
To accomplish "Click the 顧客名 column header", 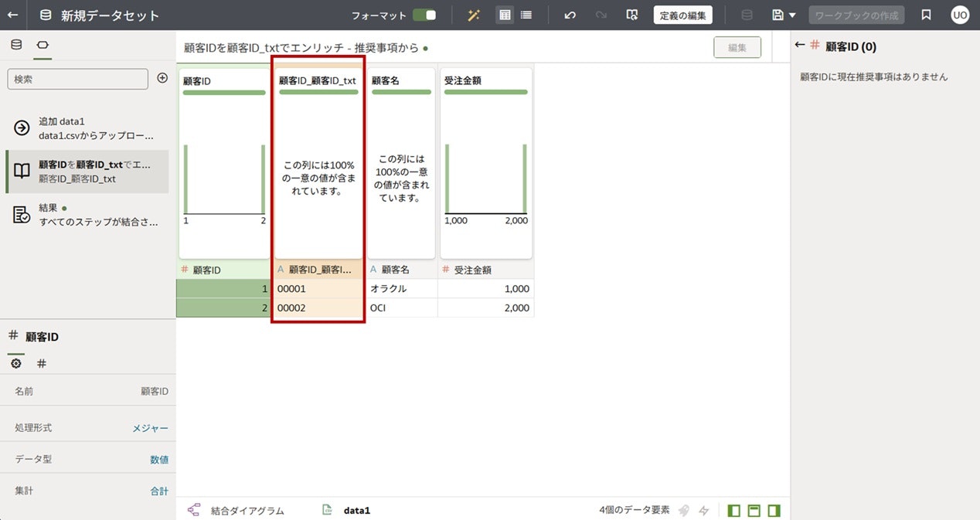I will (x=402, y=270).
